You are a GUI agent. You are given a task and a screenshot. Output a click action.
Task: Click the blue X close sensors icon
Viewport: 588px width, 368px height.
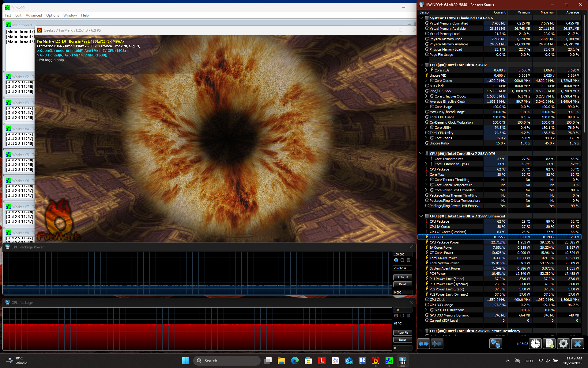578,344
